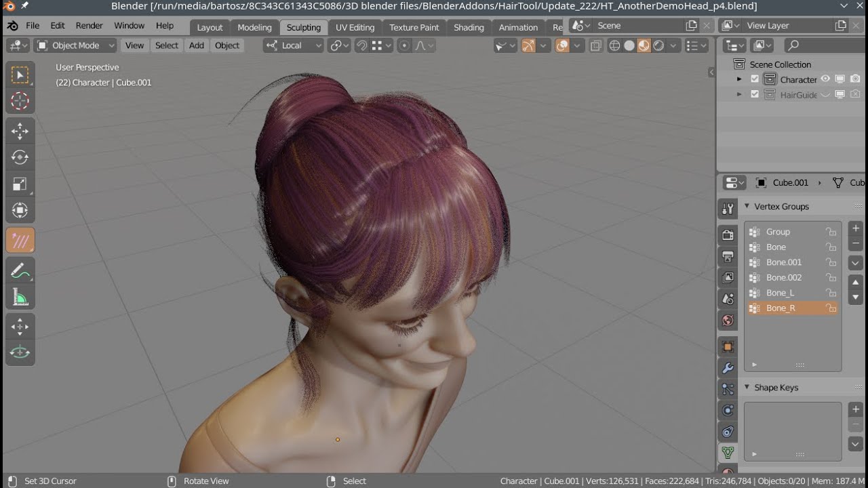868x488 pixels.
Task: Add a new vertex group with plus button
Action: coord(856,228)
